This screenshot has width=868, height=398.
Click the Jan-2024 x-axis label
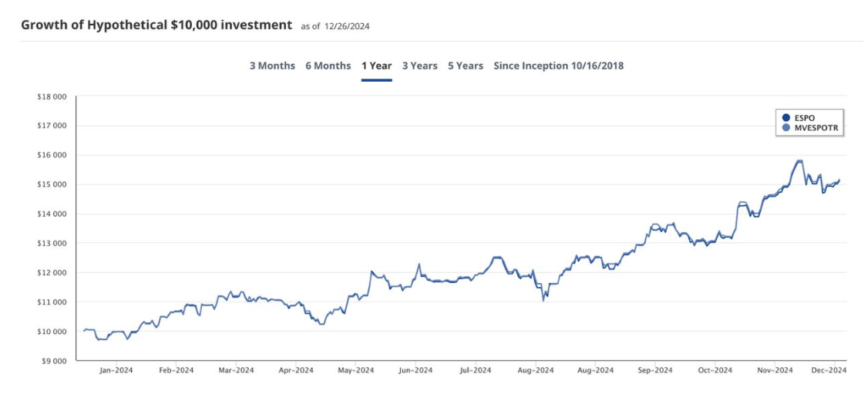tap(116, 370)
